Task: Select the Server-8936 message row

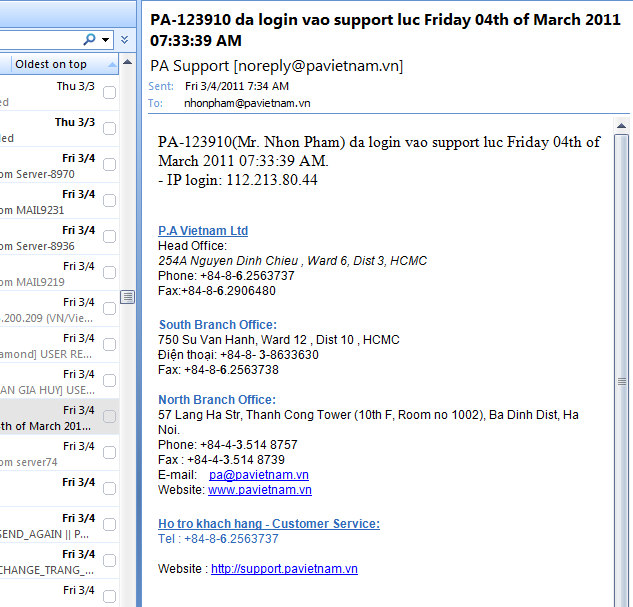Action: (x=59, y=237)
